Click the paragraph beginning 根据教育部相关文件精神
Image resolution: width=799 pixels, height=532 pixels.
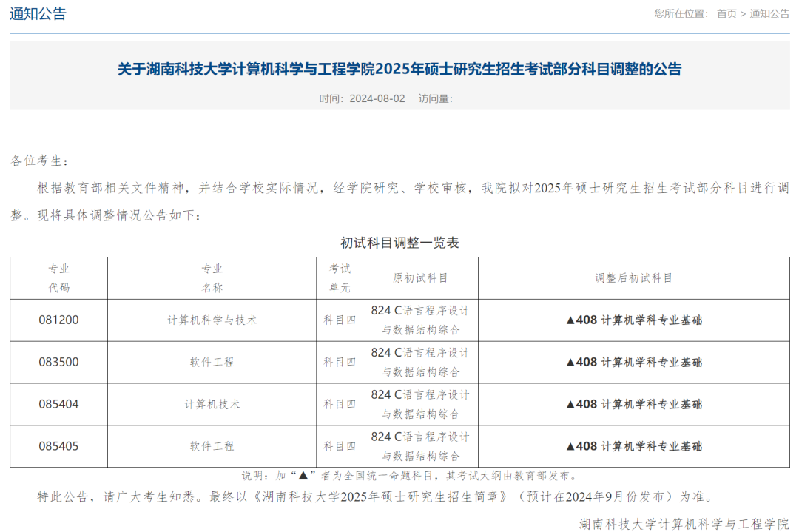pyautogui.click(x=399, y=202)
